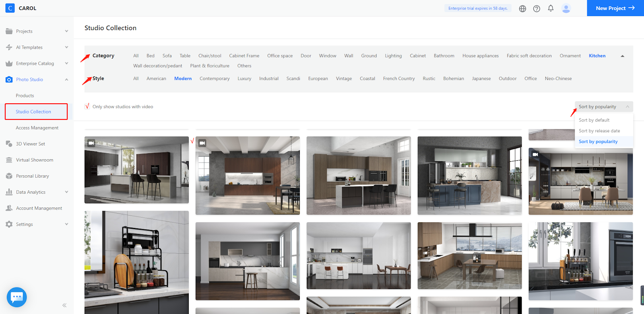Image resolution: width=644 pixels, height=314 pixels.
Task: Click the language globe icon
Action: point(522,8)
